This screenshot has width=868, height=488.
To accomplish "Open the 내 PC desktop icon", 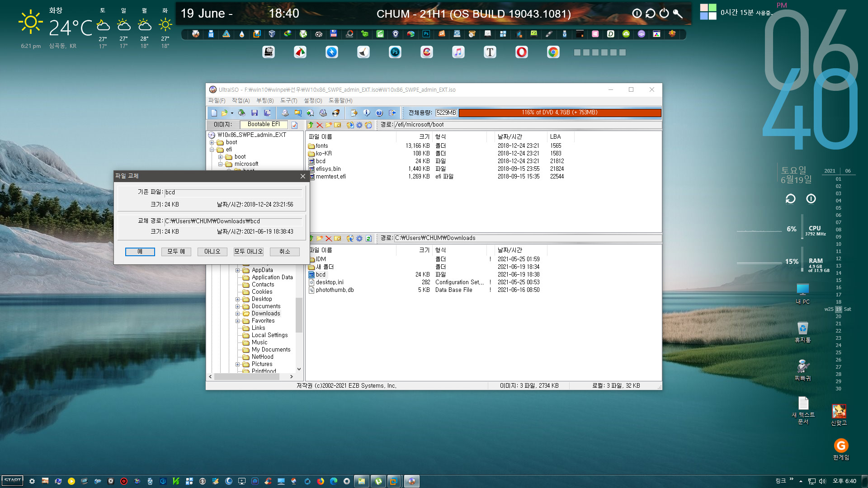I will tap(803, 294).
